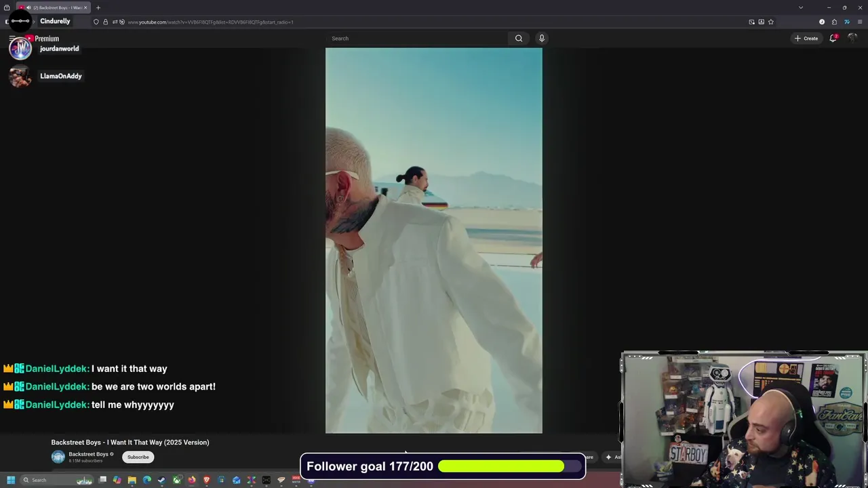Open Copilot from the taskbar
Image resolution: width=868 pixels, height=488 pixels.
click(117, 480)
